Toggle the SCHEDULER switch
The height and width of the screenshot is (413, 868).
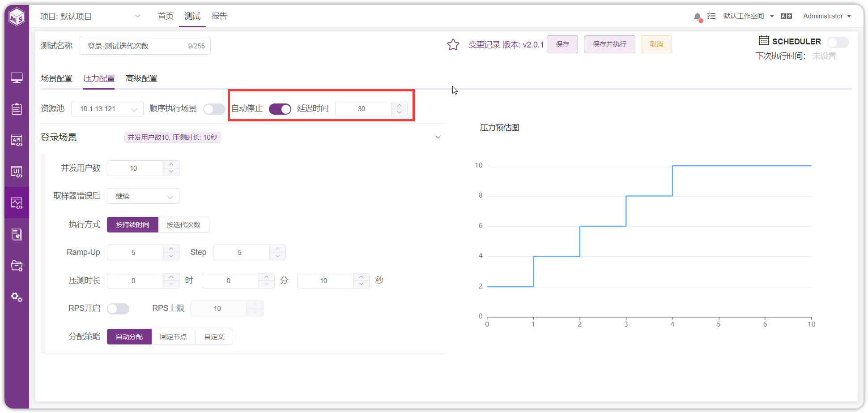838,42
